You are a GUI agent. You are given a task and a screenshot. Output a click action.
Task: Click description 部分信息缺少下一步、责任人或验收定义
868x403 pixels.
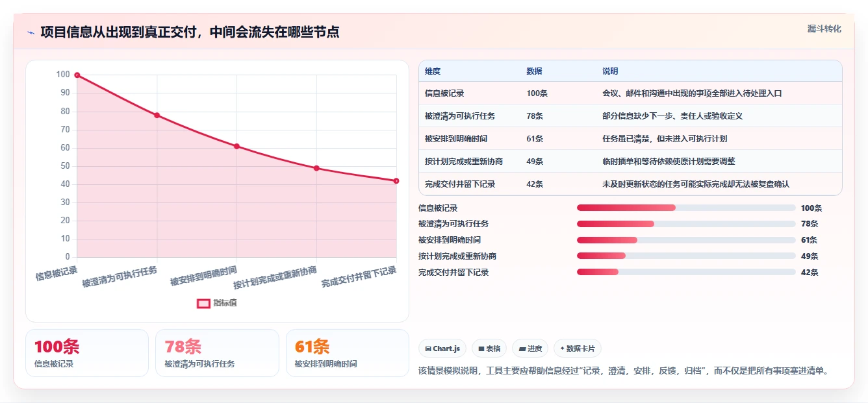point(672,116)
